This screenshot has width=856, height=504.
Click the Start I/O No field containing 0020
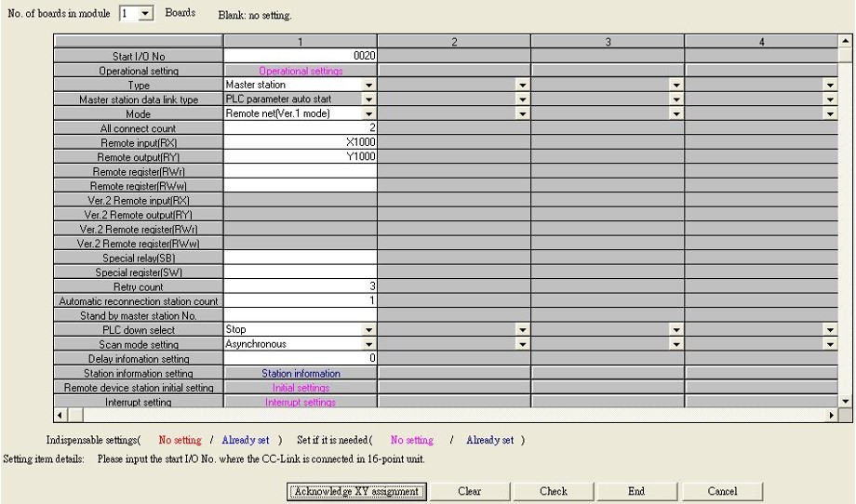301,56
